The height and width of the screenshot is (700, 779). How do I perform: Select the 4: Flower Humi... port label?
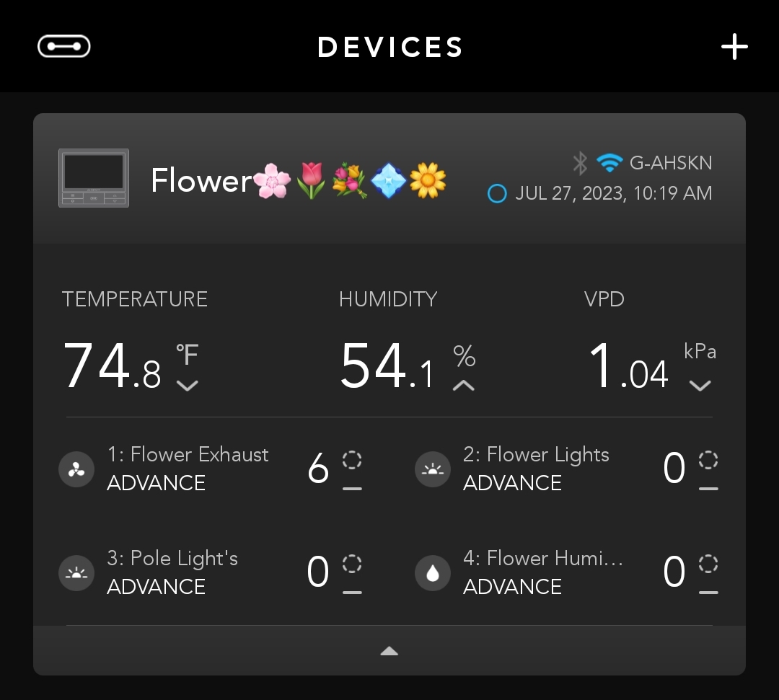tap(543, 558)
